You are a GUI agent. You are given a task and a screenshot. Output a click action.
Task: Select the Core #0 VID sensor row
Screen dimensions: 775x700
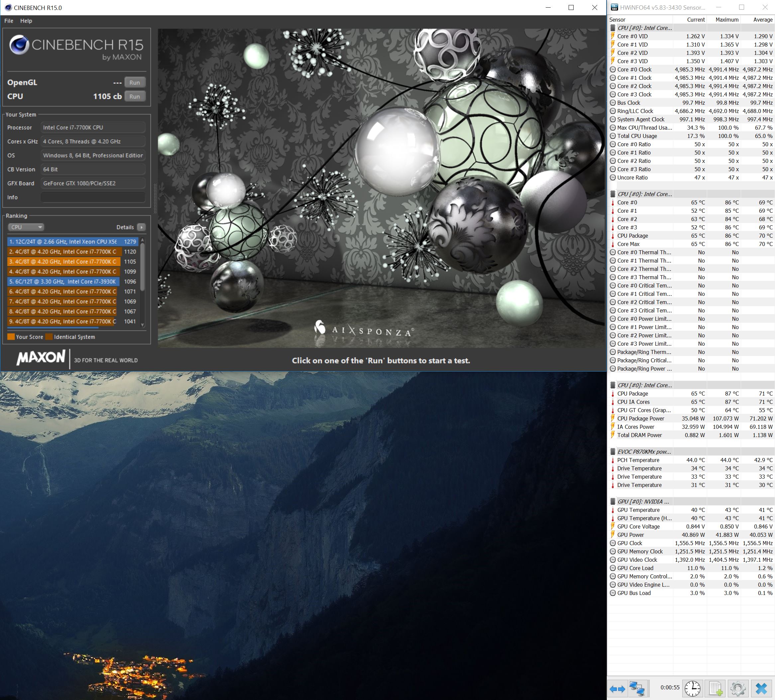click(691, 36)
